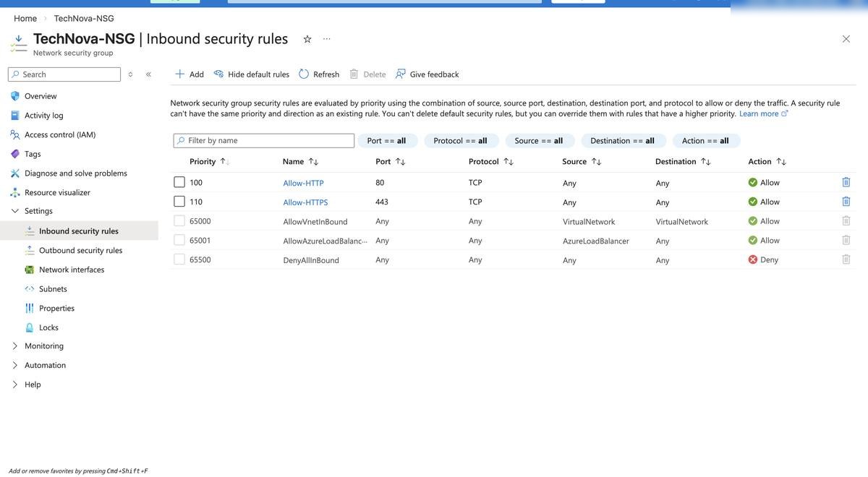Image resolution: width=868 pixels, height=477 pixels.
Task: Expand the Monitoring section
Action: [15, 346]
